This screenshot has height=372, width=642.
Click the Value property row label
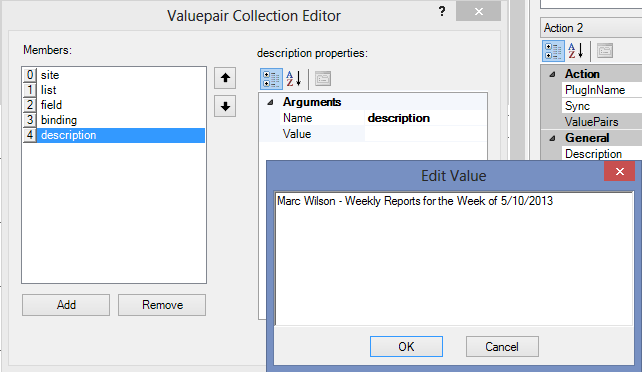pos(297,134)
